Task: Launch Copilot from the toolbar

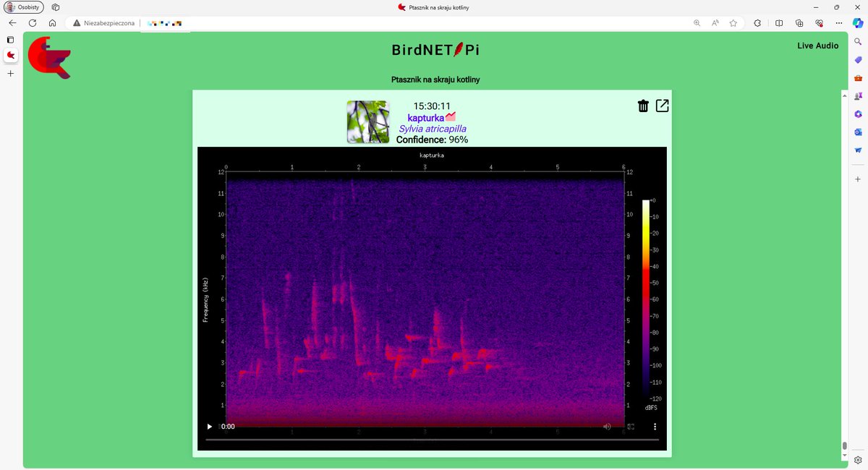Action: (x=857, y=22)
